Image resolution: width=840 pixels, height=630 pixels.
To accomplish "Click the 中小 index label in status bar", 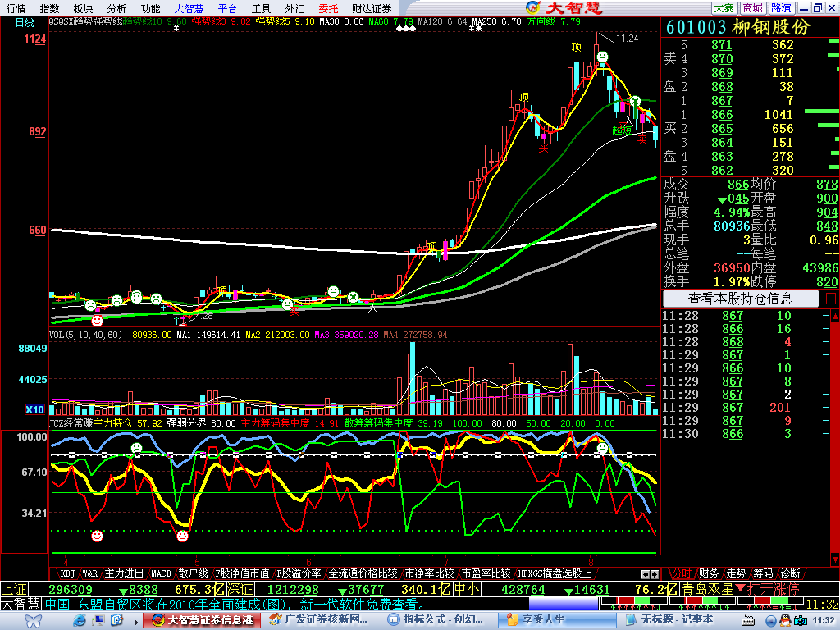I will click(467, 589).
